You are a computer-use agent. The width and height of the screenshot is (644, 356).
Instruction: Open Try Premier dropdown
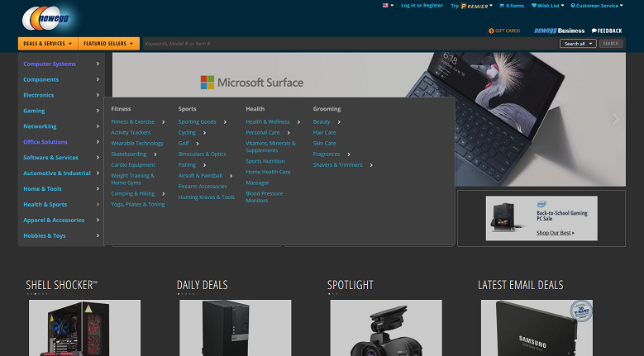click(x=471, y=6)
